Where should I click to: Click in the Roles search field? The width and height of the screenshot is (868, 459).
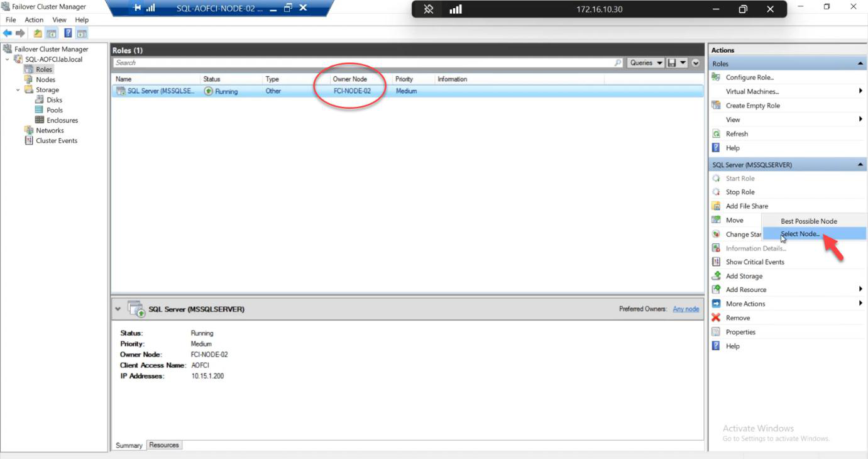click(x=363, y=63)
